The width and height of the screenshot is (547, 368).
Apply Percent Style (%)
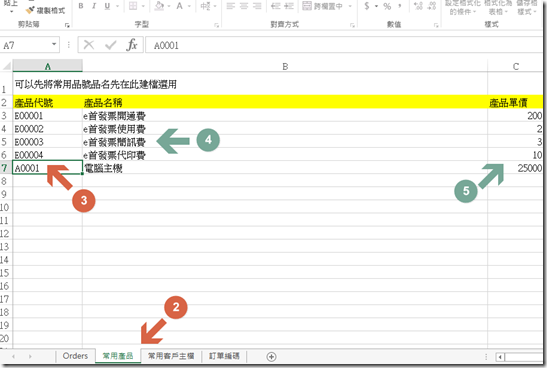(387, 6)
